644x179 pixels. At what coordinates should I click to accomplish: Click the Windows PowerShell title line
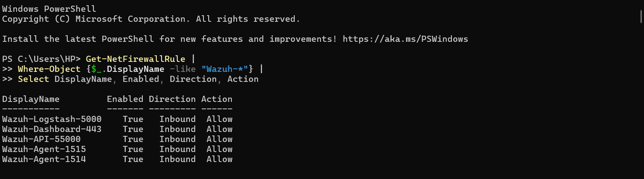(x=49, y=9)
